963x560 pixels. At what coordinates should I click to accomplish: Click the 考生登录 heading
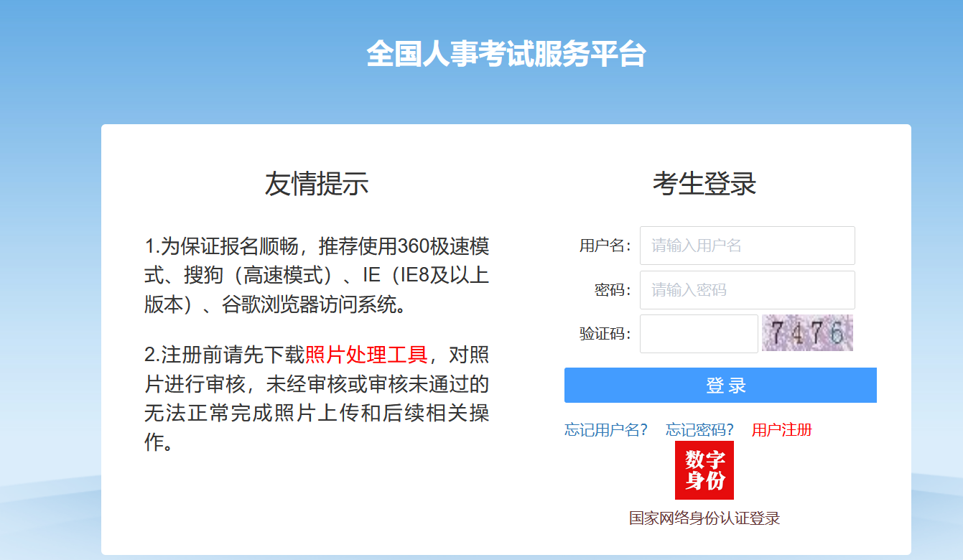[704, 185]
